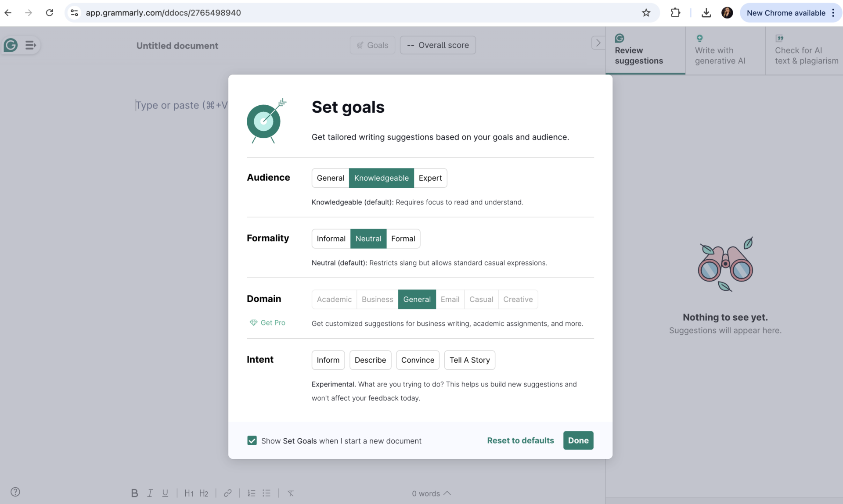This screenshot has width=843, height=504.
Task: Select Formal formality
Action: pyautogui.click(x=403, y=239)
